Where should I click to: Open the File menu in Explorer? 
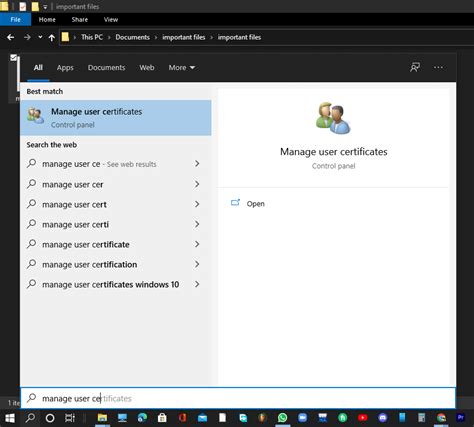coord(15,20)
